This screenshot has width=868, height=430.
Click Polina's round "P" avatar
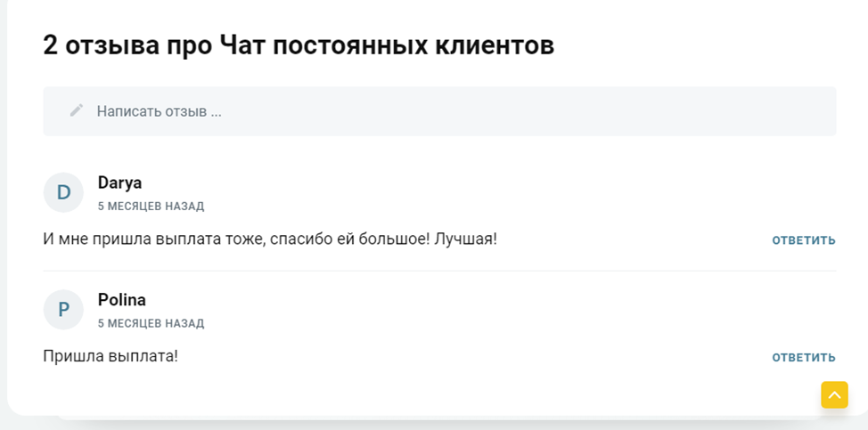pyautogui.click(x=63, y=310)
